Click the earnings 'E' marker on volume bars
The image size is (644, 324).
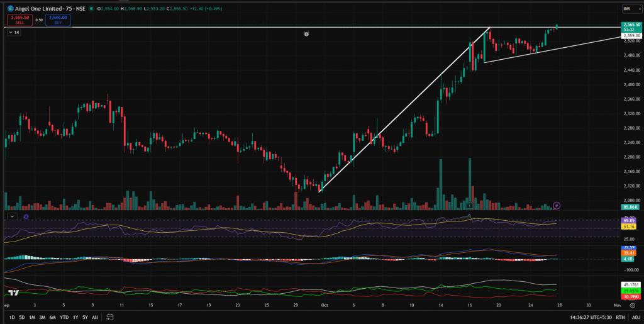pos(470,205)
